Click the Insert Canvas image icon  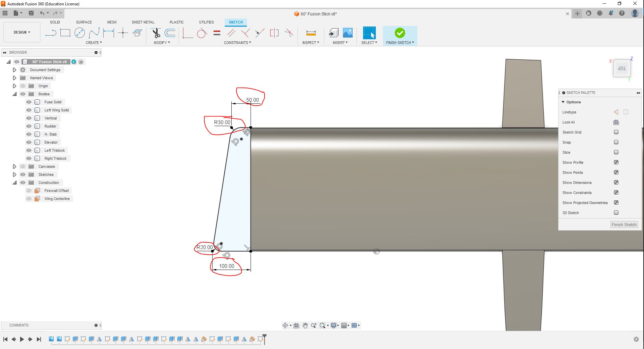click(348, 33)
